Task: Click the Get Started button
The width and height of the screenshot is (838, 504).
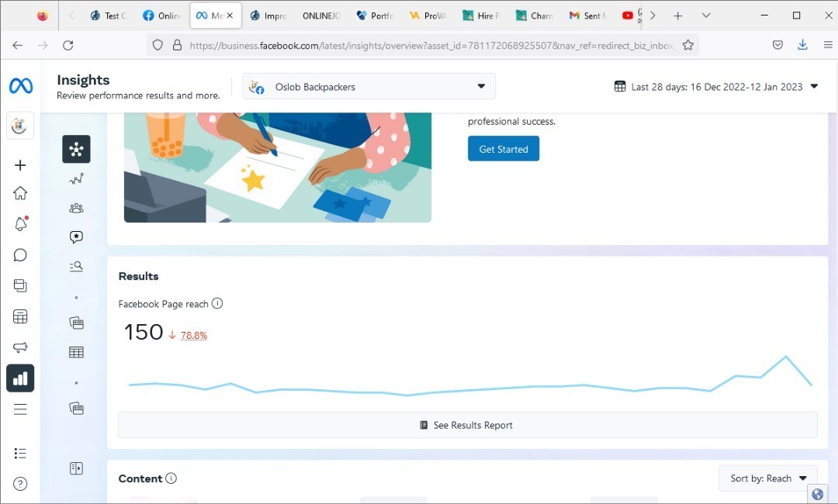Action: pyautogui.click(x=504, y=148)
